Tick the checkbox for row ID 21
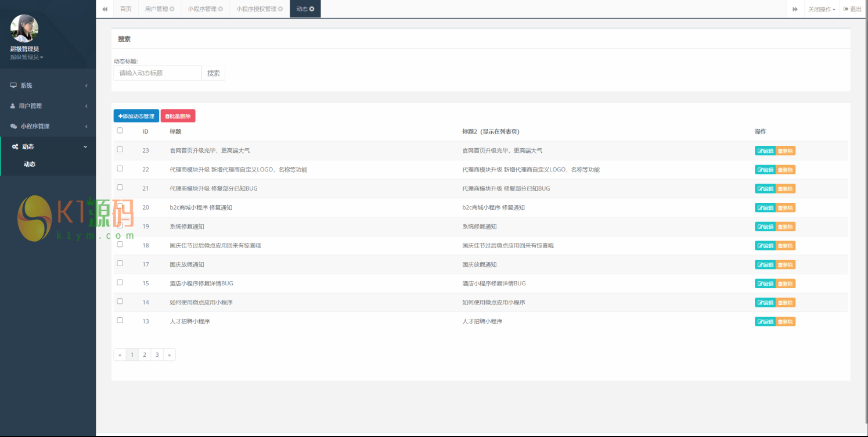 (120, 188)
